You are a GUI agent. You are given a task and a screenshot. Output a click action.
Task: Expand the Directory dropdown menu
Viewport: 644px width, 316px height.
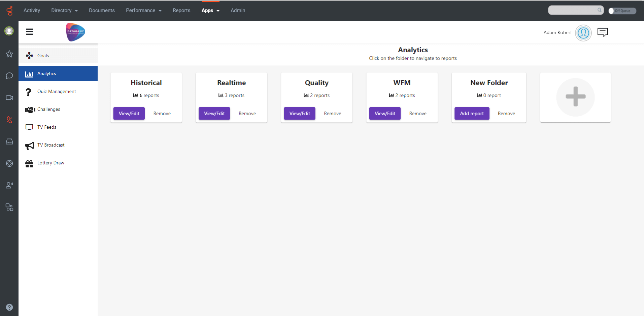64,10
